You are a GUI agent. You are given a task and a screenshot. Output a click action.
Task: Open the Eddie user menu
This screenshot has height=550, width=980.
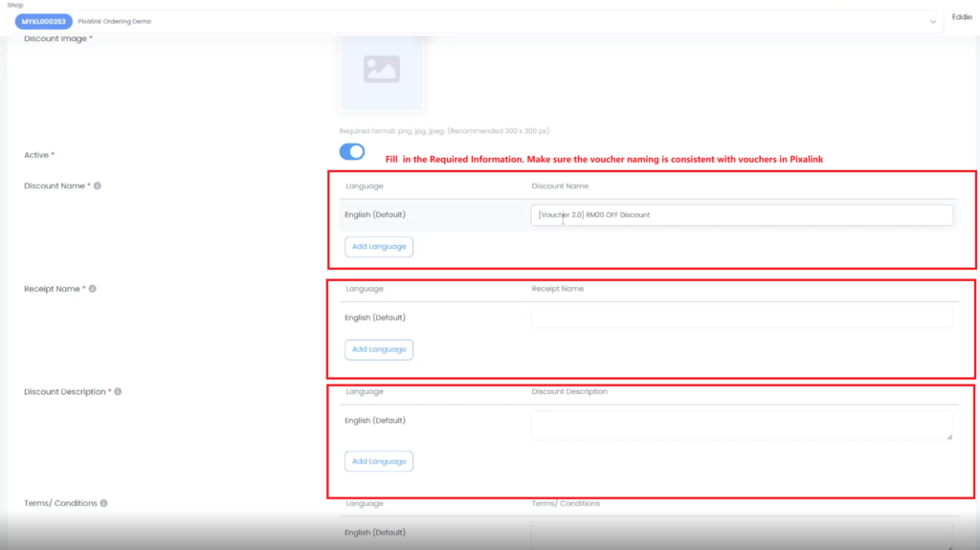point(961,17)
